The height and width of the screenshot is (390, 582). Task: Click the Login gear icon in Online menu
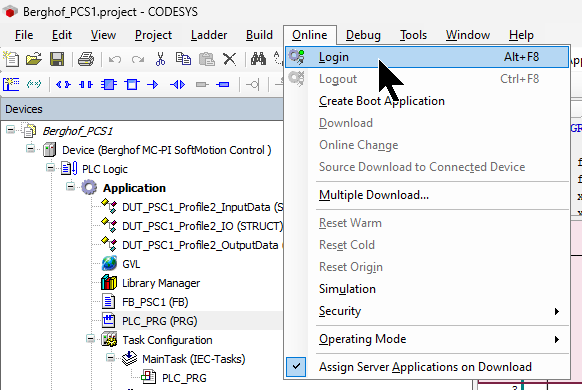point(297,57)
